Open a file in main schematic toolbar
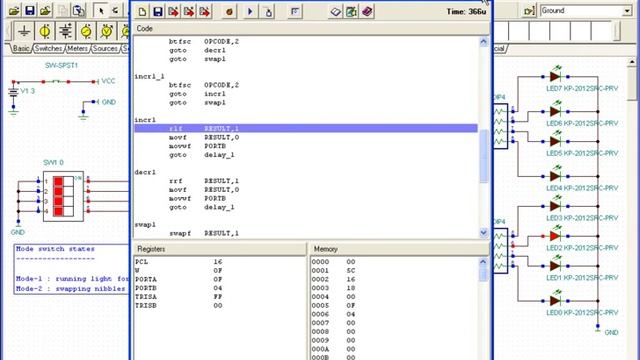The image size is (640, 360). (x=14, y=11)
